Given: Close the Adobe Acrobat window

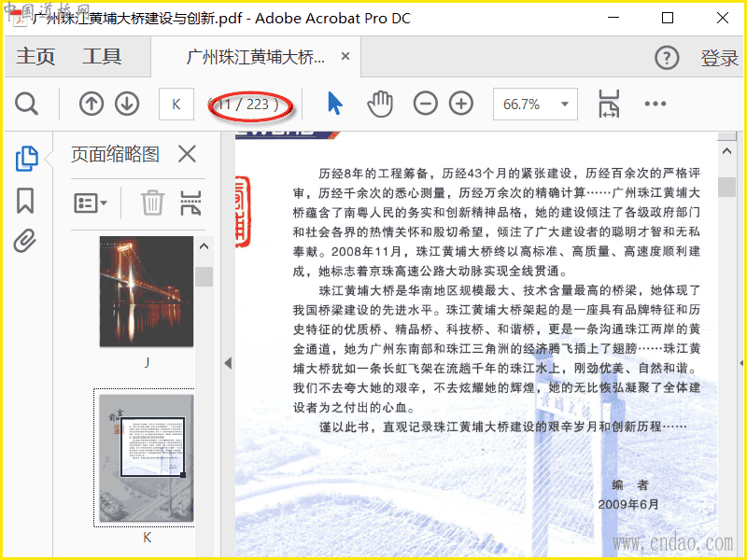Looking at the screenshot, I should click(722, 18).
